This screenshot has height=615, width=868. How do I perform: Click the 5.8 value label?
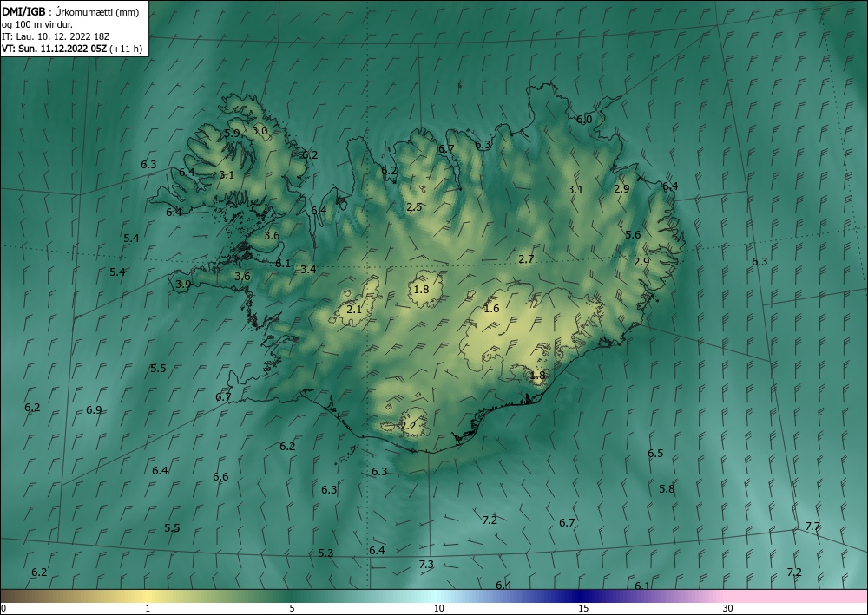[x=667, y=489]
